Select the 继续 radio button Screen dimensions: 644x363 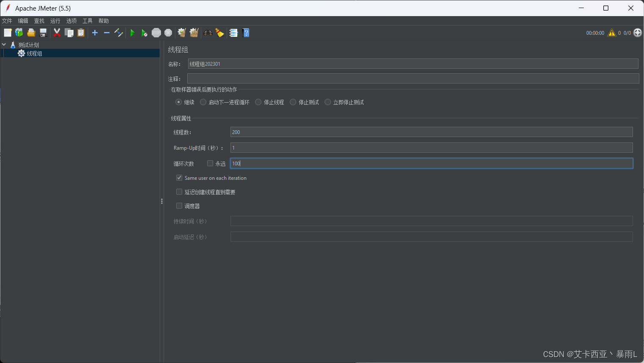tap(178, 102)
